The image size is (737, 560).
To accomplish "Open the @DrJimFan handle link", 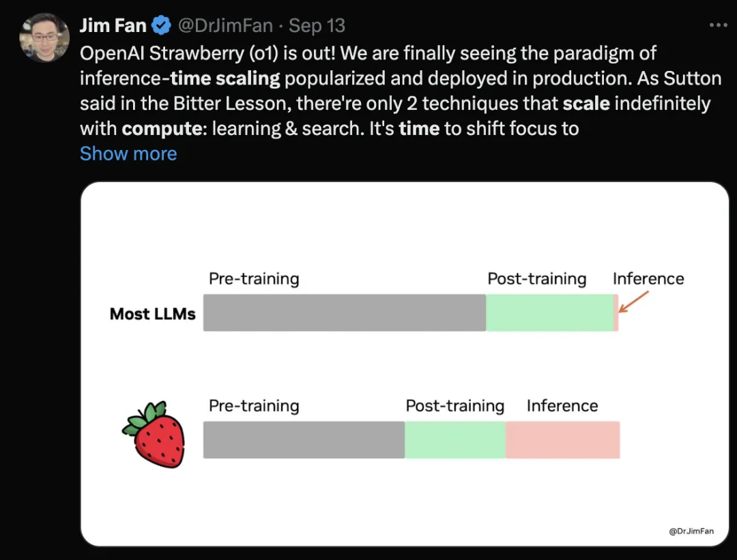I will tap(225, 25).
